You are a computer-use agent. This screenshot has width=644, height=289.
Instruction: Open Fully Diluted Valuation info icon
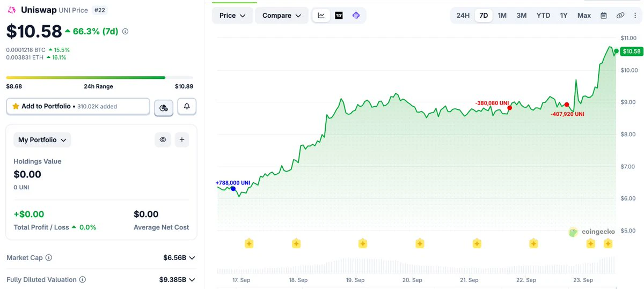(82, 279)
